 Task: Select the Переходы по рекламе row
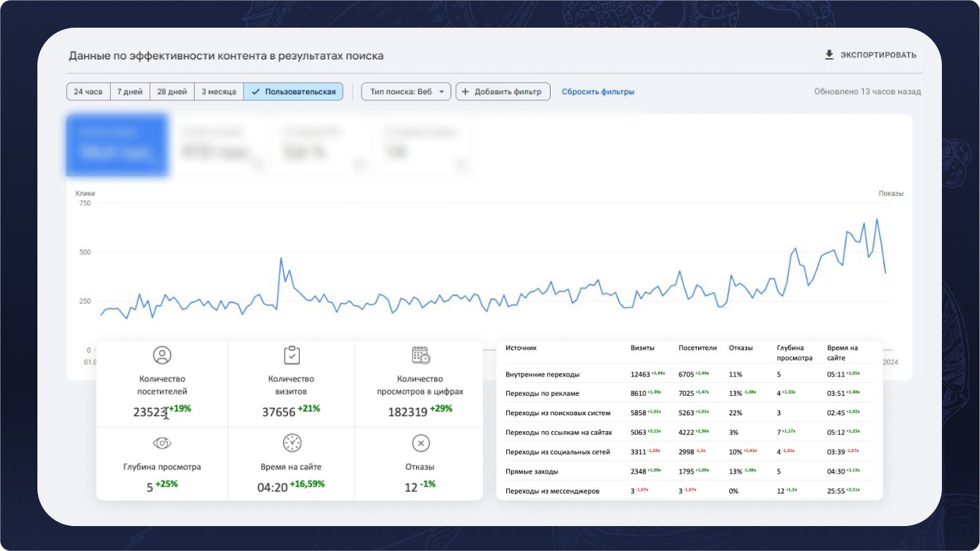(542, 393)
